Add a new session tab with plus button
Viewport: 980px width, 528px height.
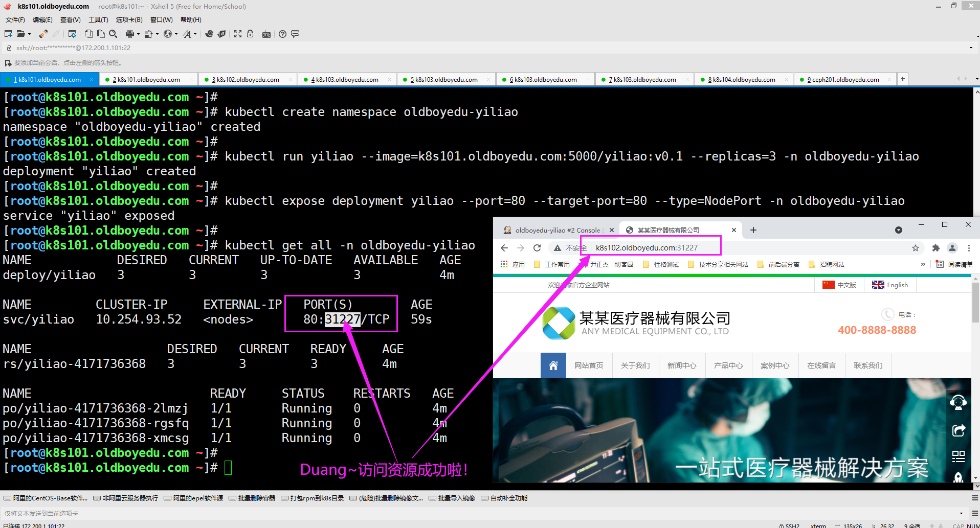tap(903, 79)
